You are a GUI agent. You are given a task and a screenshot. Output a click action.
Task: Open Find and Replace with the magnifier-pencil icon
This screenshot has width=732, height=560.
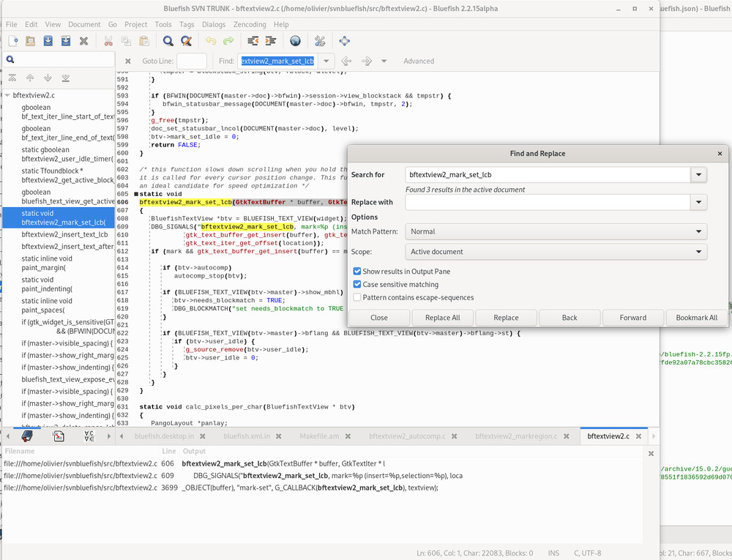(x=185, y=41)
